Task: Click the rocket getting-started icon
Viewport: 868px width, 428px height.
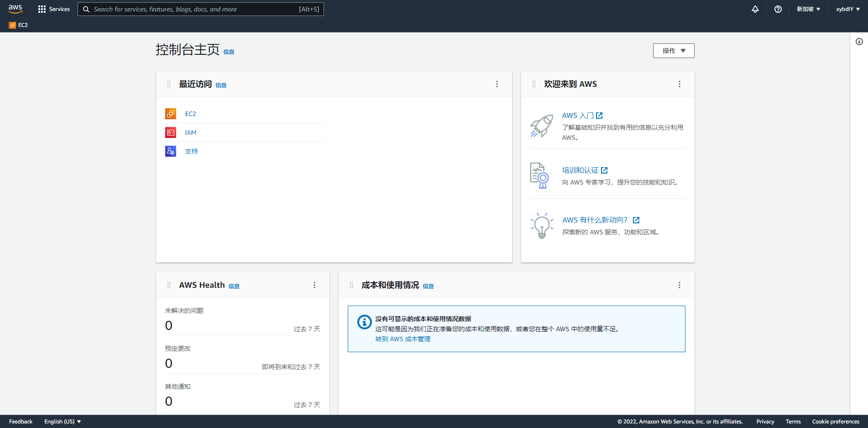Action: (x=542, y=126)
